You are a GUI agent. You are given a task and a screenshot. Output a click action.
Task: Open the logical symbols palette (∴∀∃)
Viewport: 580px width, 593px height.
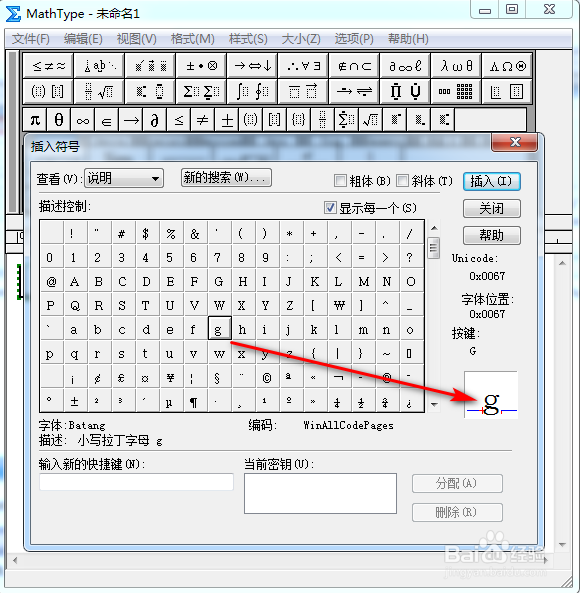point(303,66)
